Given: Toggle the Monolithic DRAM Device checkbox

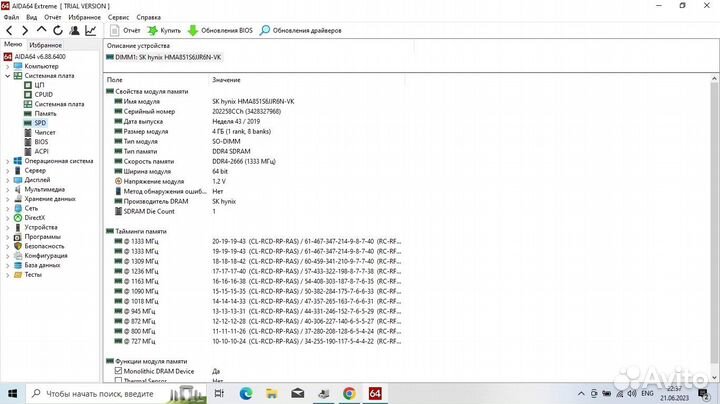Looking at the screenshot, I should (x=118, y=371).
